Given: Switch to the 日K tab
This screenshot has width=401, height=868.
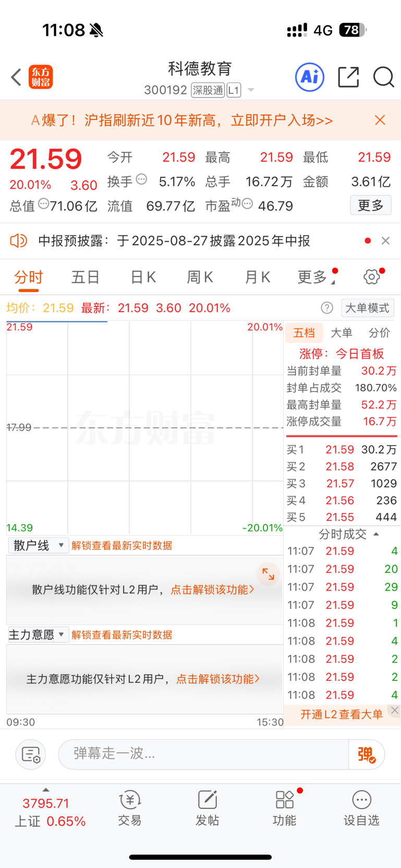Looking at the screenshot, I should [x=143, y=277].
